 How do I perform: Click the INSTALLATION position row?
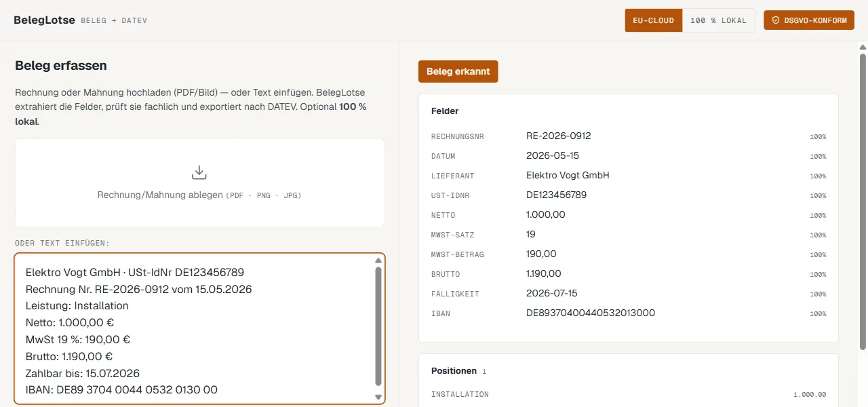(629, 394)
